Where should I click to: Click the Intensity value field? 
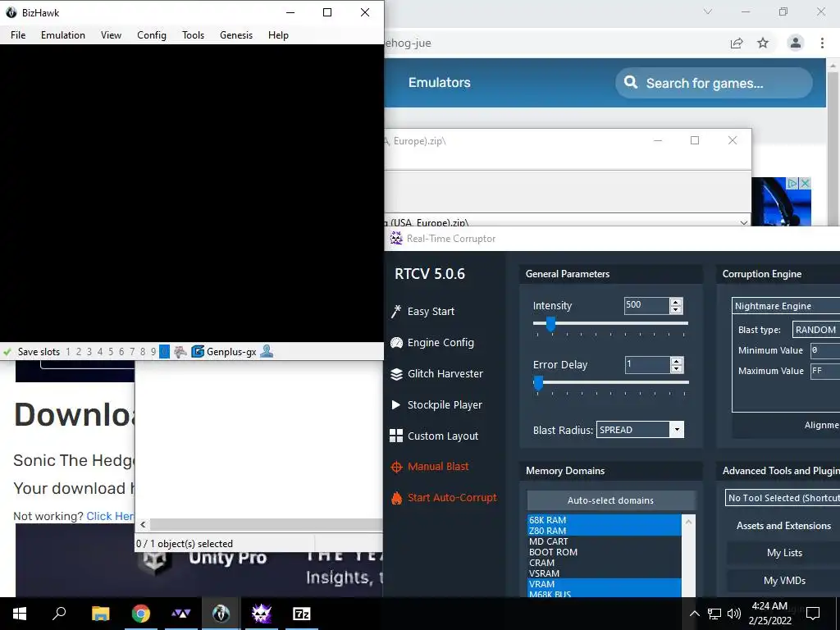tap(646, 305)
